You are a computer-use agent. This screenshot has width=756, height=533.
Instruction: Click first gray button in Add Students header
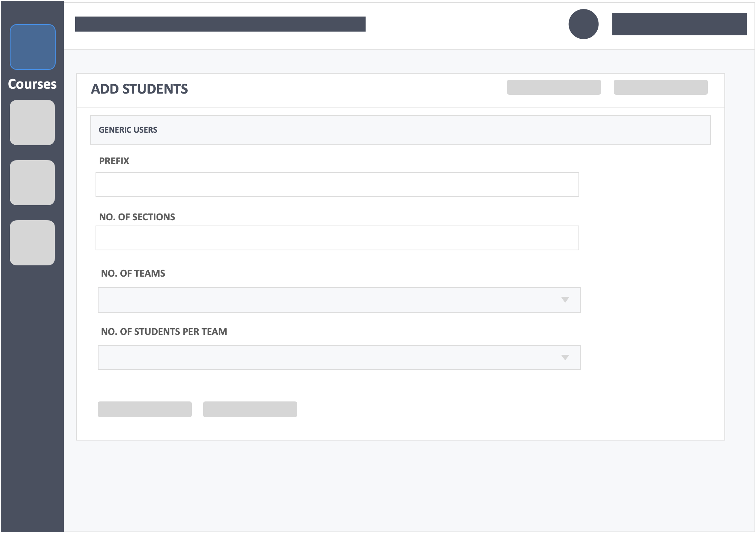[554, 87]
